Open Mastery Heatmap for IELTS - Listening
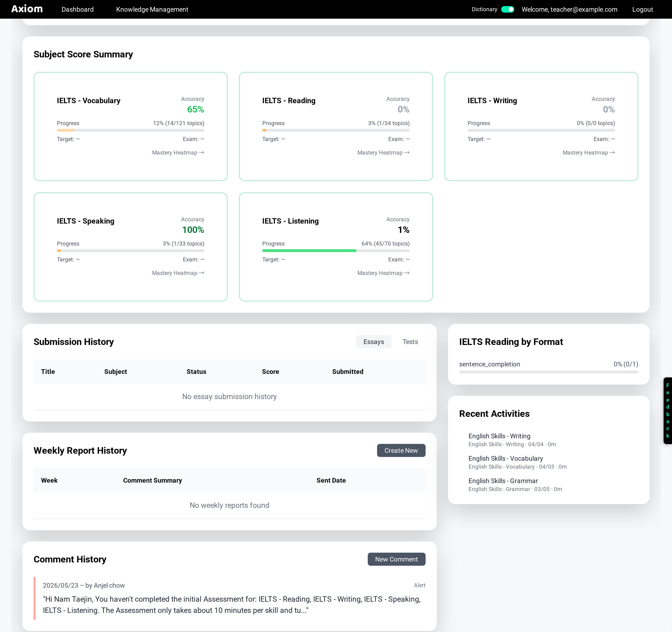The width and height of the screenshot is (672, 632). [x=383, y=273]
